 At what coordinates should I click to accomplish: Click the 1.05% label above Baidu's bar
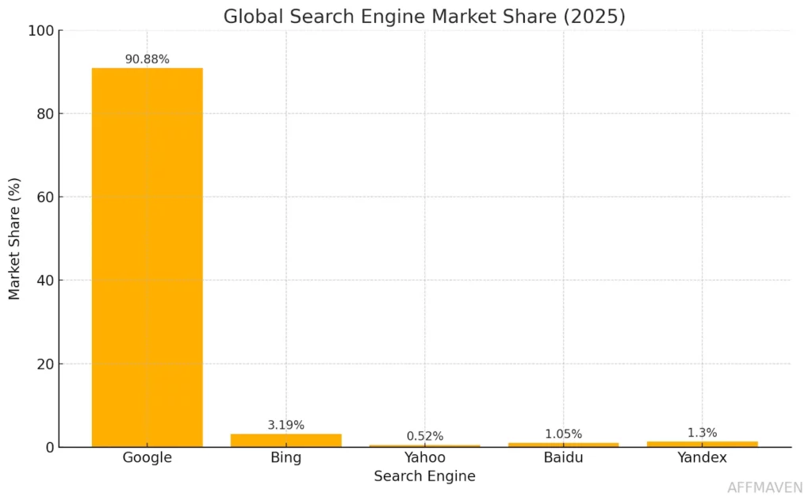tap(564, 433)
